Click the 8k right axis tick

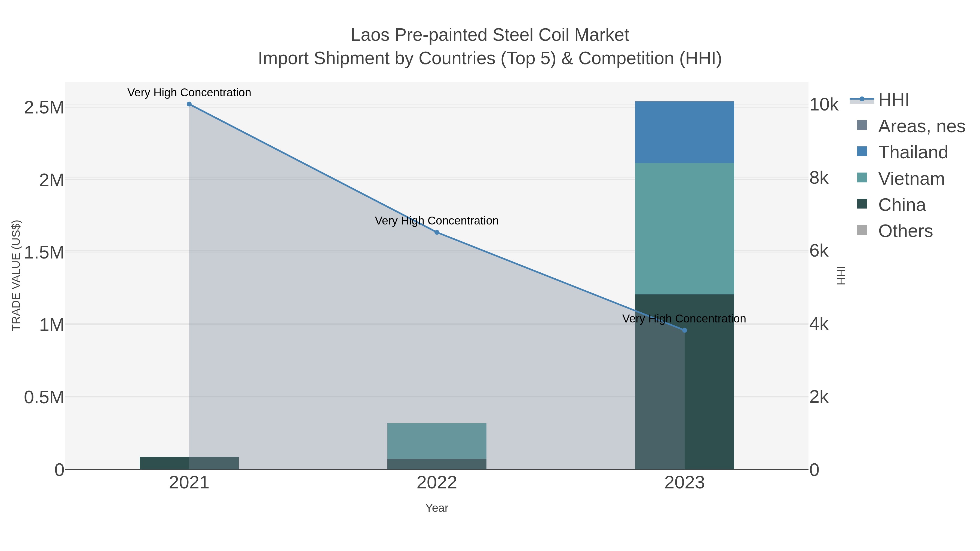pyautogui.click(x=819, y=178)
